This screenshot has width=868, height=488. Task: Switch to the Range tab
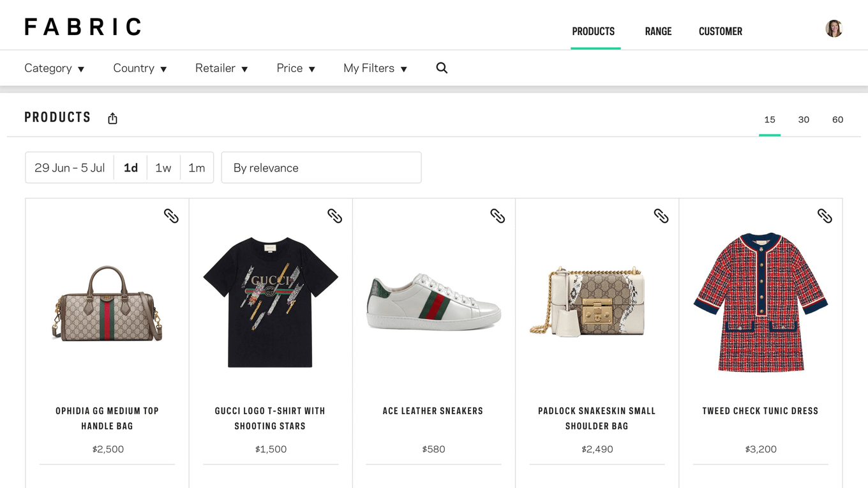658,31
